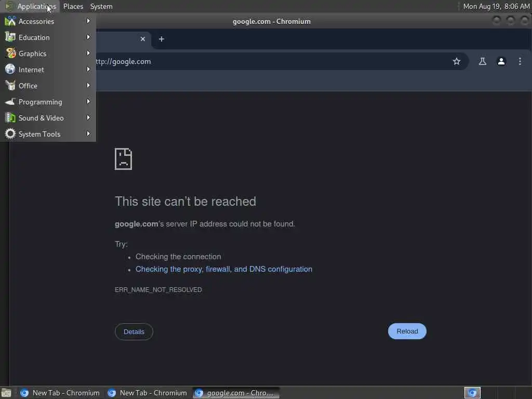Screen dimensions: 532x399
Task: Open the Chromium three-dot menu
Action: pos(520,61)
